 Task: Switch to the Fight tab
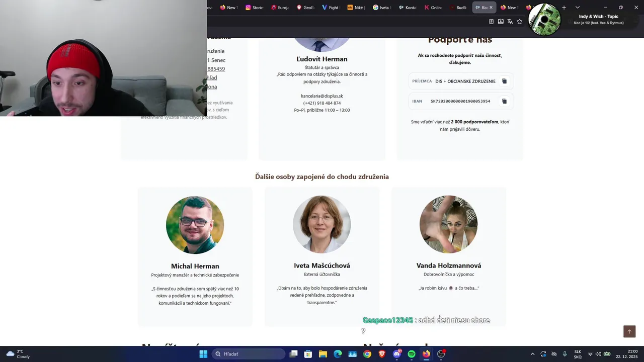point(331,8)
